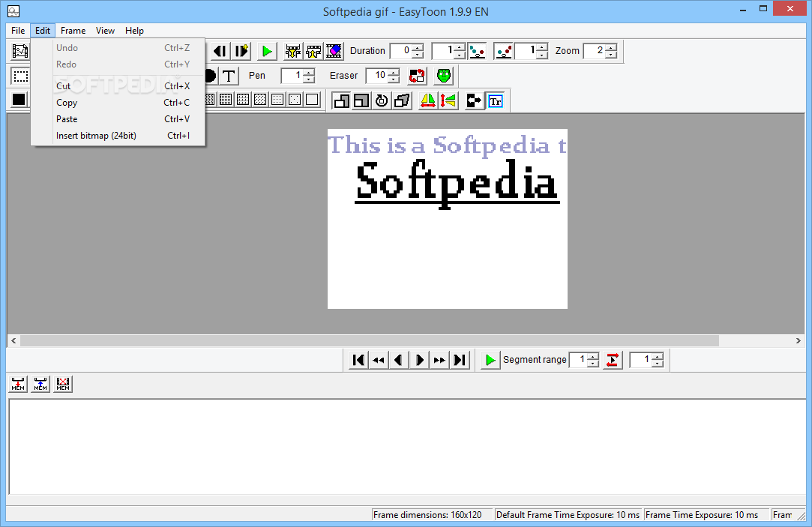Viewport: 812px width, 527px height.
Task: Increase the Duration value by one
Action: tap(418, 48)
